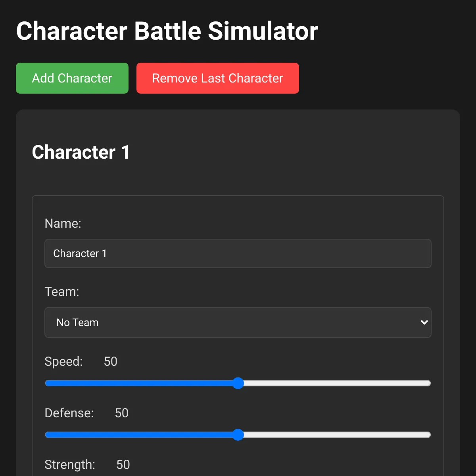Click the Name label above the input

[63, 223]
